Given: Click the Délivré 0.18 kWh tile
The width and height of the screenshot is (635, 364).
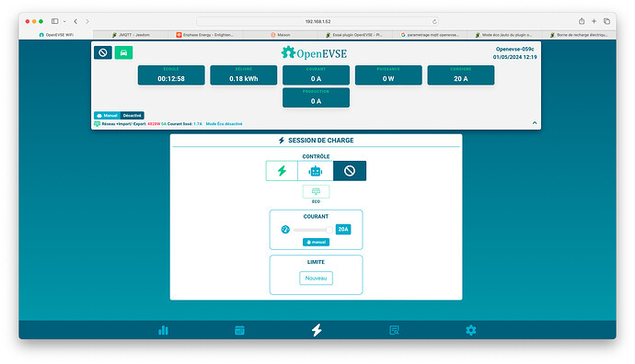Looking at the screenshot, I should (243, 75).
